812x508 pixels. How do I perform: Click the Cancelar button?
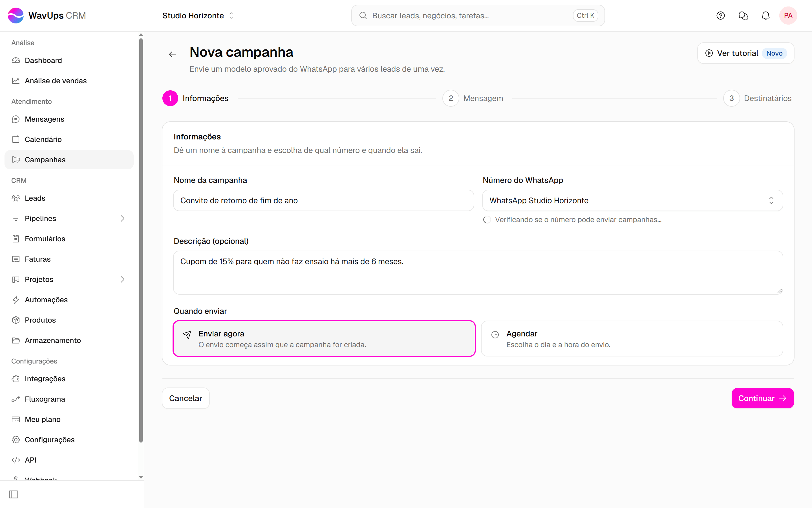tap(186, 398)
